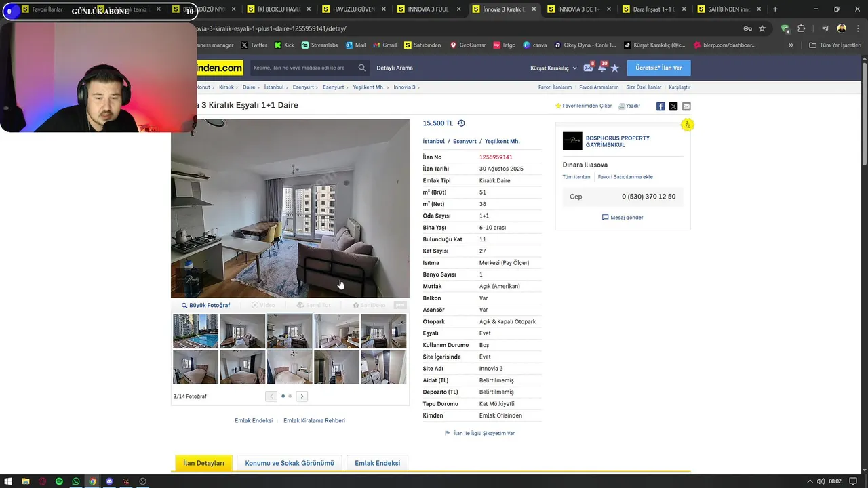Bookmark this page with browser star icon
868x488 pixels.
762,28
